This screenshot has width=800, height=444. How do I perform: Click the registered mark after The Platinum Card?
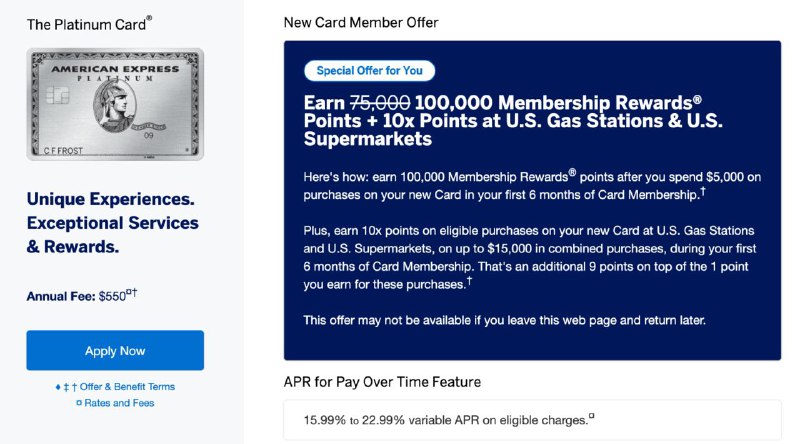(150, 17)
